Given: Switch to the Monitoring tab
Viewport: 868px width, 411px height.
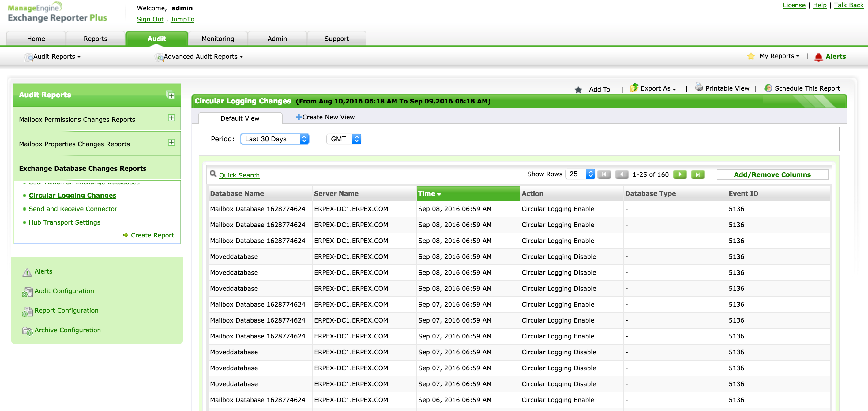Looking at the screenshot, I should point(218,39).
